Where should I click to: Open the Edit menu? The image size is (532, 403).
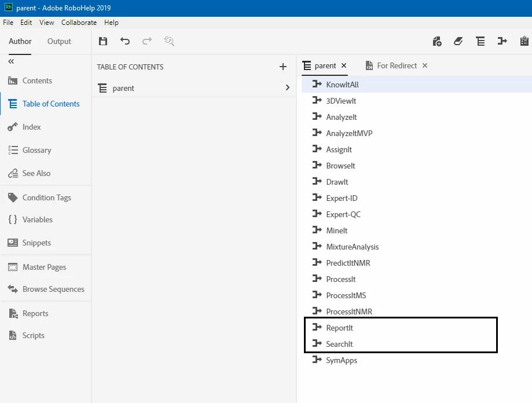pos(26,23)
